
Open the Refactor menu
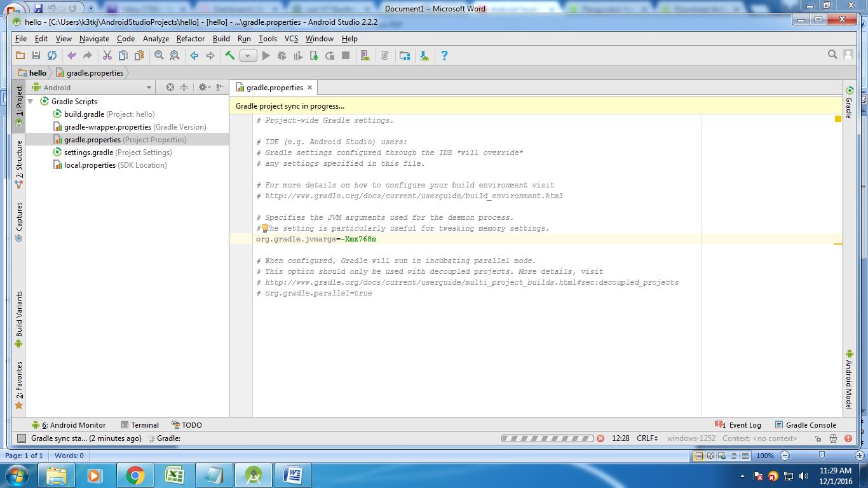click(x=191, y=39)
